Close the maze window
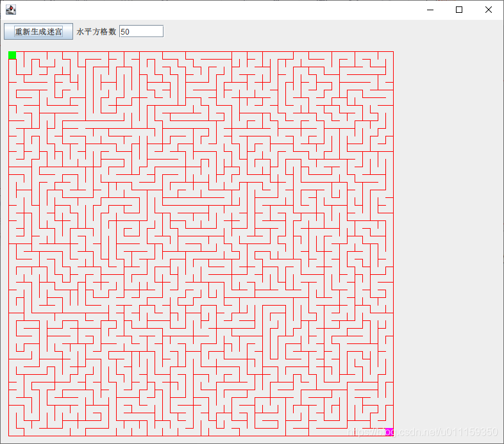 click(488, 10)
